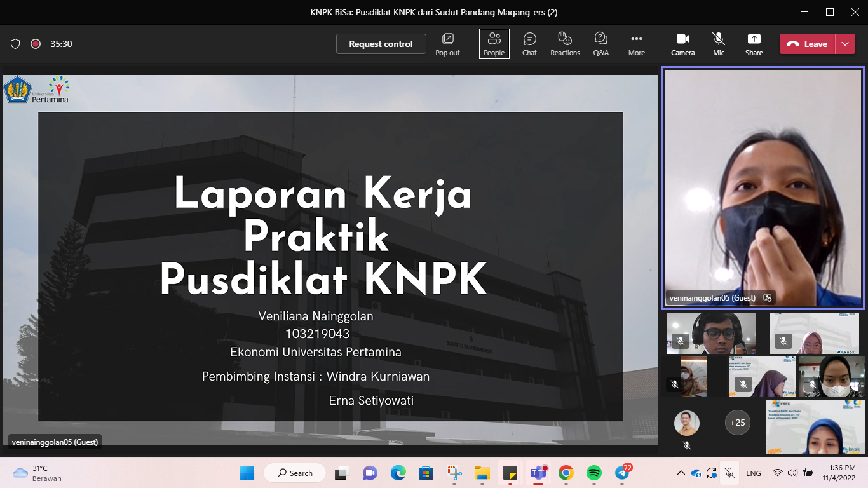Viewport: 868px width, 488px height.
Task: Click the sync status tray icon
Action: point(712,473)
